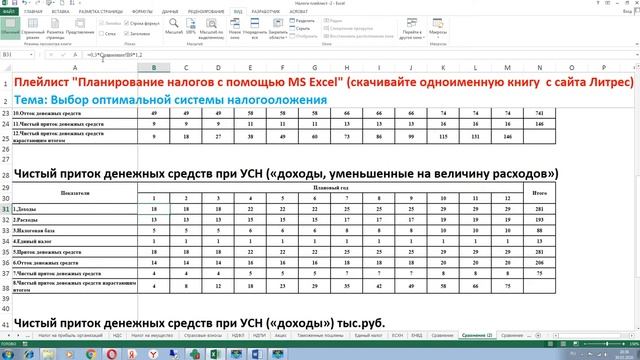This screenshot has height=360, width=640.
Task: Open the Name Box dropdown arrow
Action: coord(31,55)
